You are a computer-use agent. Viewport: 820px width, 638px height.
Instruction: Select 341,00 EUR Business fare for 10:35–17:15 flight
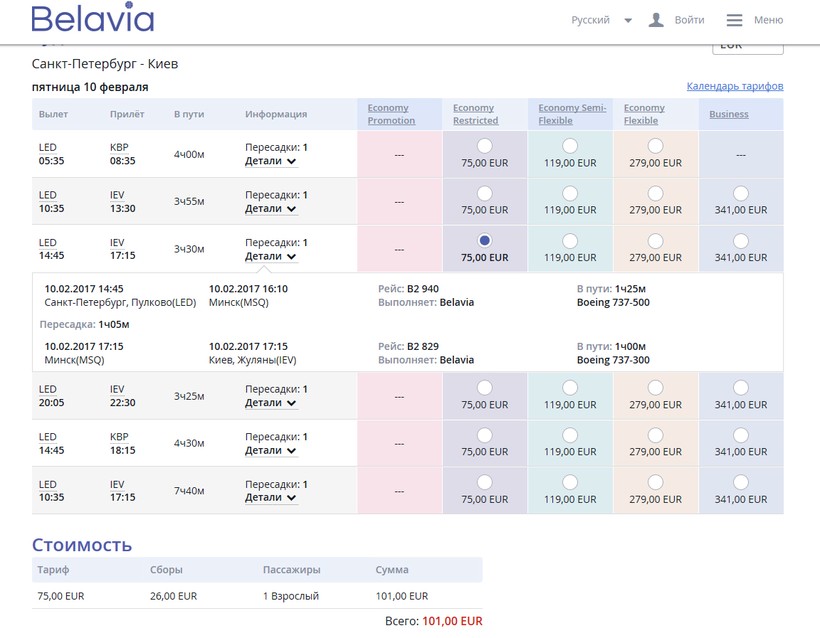(741, 482)
